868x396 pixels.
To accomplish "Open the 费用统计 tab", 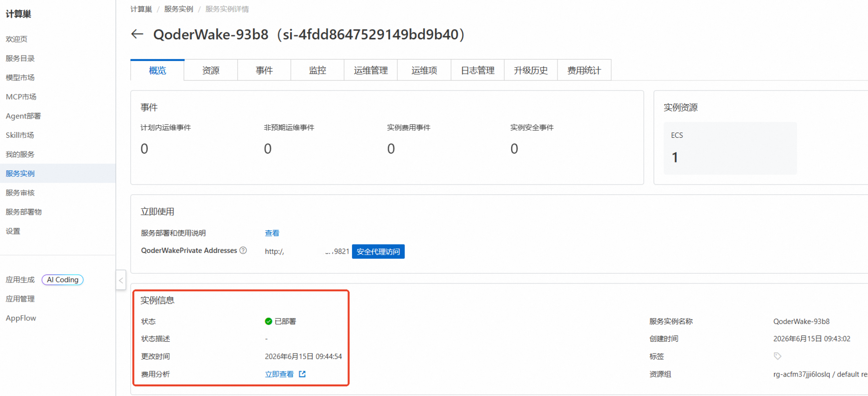I will [x=584, y=70].
